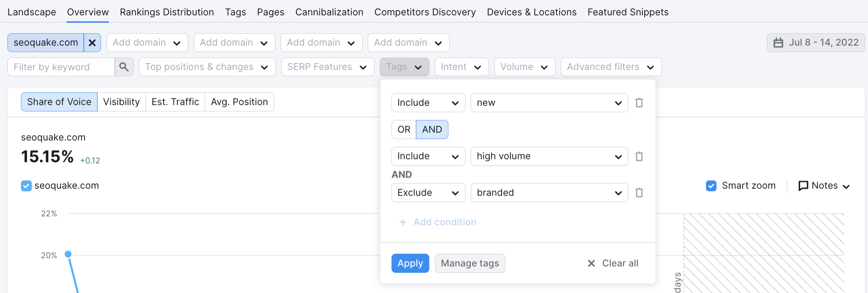This screenshot has width=868, height=293.
Task: Open the Featured Snippets tab
Action: pos(628,12)
